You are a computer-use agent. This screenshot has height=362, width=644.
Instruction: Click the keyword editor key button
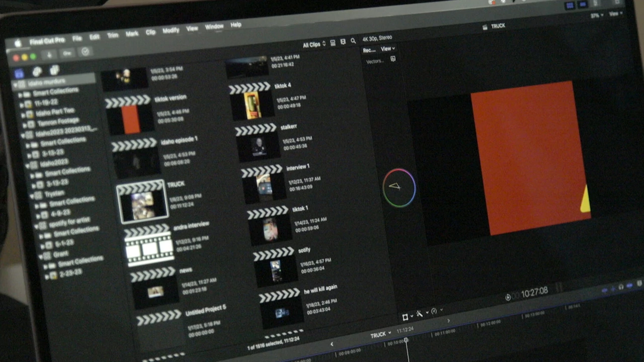[67, 53]
